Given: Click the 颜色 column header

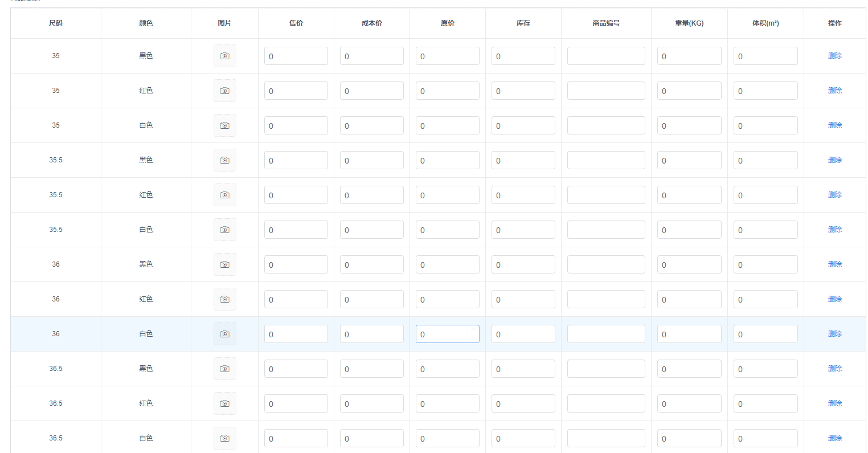Looking at the screenshot, I should tap(146, 23).
